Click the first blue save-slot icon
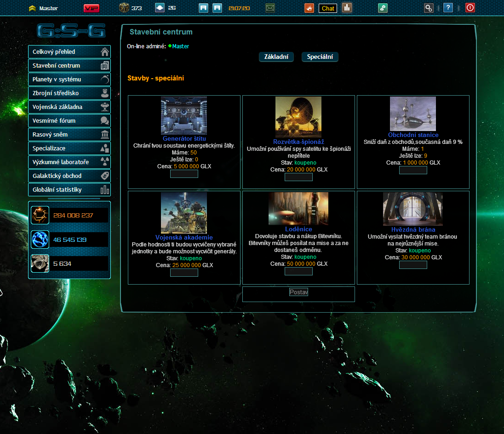Screen dimensions: 504x434 pyautogui.click(x=203, y=8)
